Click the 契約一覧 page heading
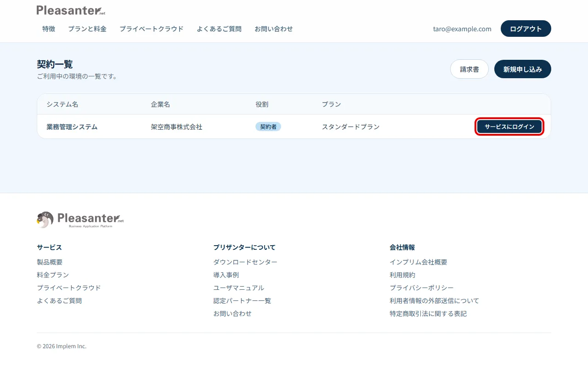The width and height of the screenshot is (588, 368). pos(55,64)
